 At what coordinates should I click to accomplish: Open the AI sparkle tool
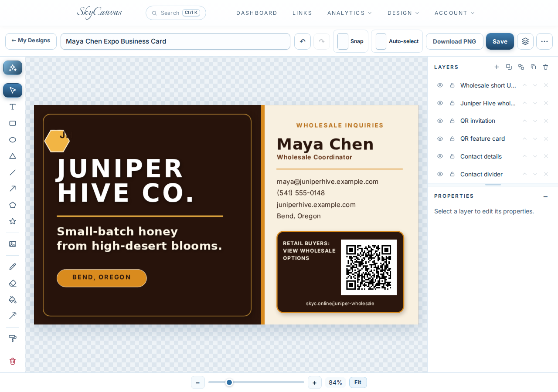click(x=13, y=68)
